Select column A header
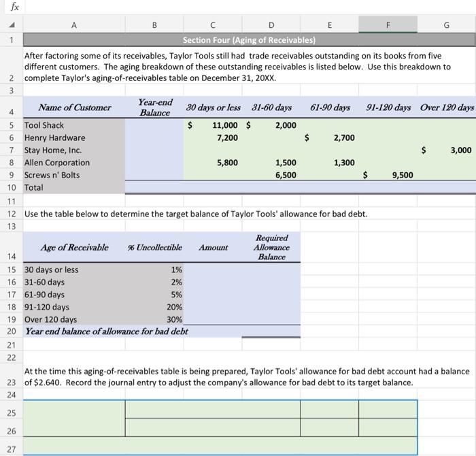The width and height of the screenshot is (476, 456). (x=74, y=25)
